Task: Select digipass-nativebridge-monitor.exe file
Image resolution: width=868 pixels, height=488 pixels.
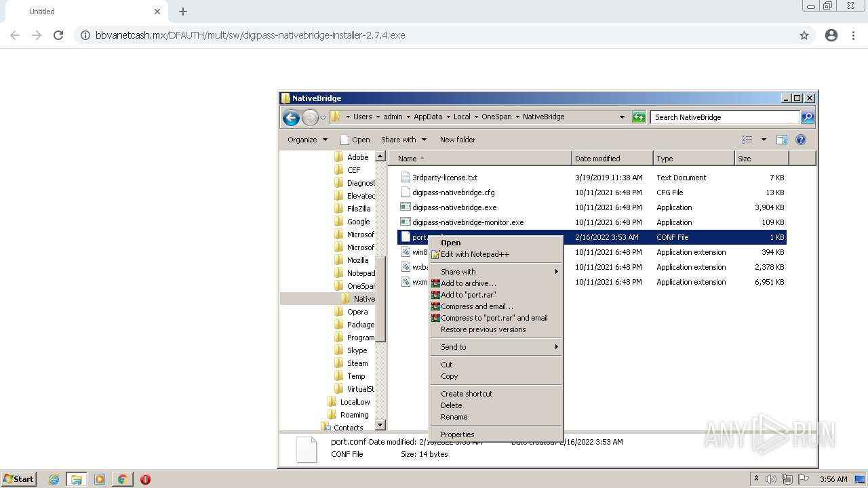Action: [x=468, y=222]
